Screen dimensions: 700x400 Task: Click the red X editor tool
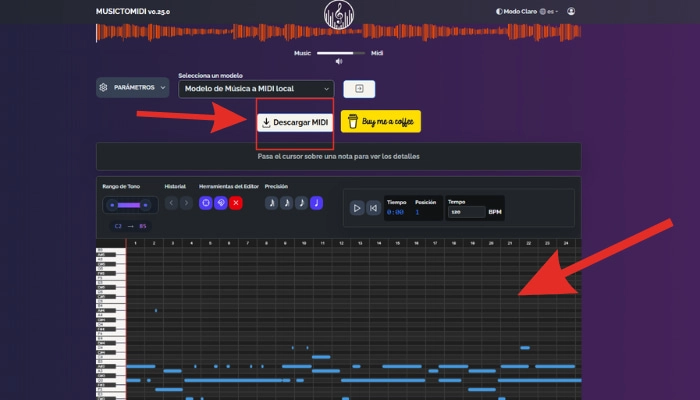(236, 203)
